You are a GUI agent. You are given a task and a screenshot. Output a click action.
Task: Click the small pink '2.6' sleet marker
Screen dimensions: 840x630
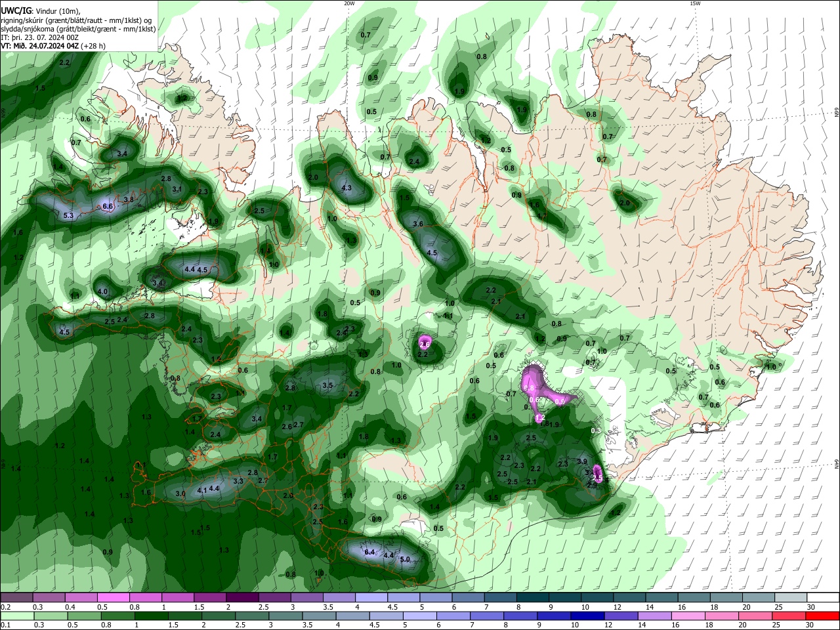(425, 343)
